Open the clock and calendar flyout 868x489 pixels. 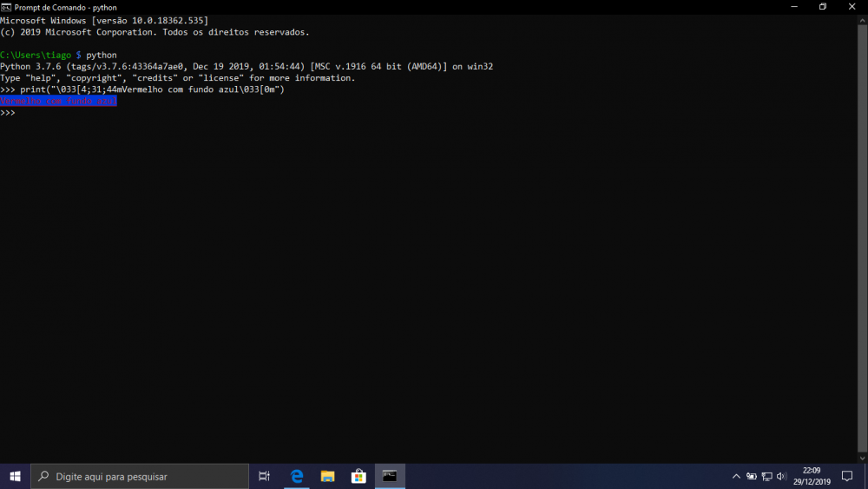pyautogui.click(x=811, y=476)
